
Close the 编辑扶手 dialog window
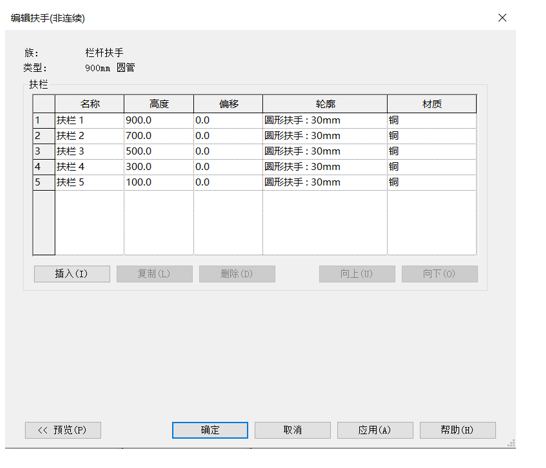click(x=502, y=18)
